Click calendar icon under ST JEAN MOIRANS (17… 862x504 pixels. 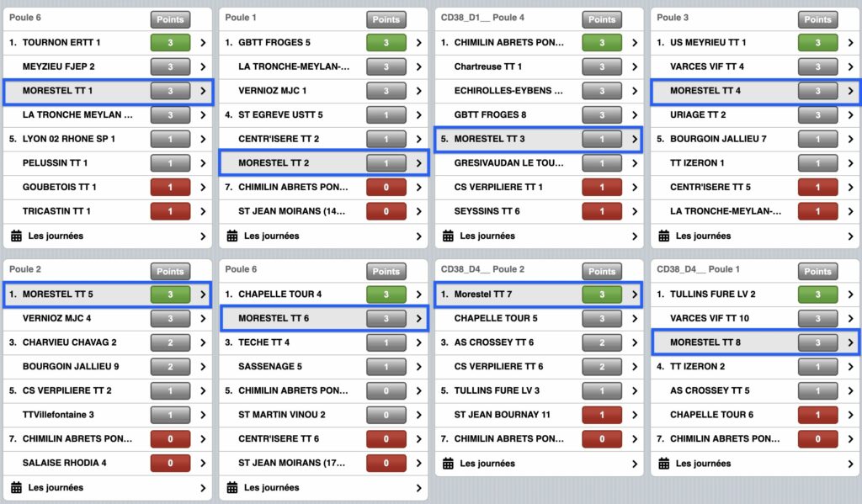(232, 487)
